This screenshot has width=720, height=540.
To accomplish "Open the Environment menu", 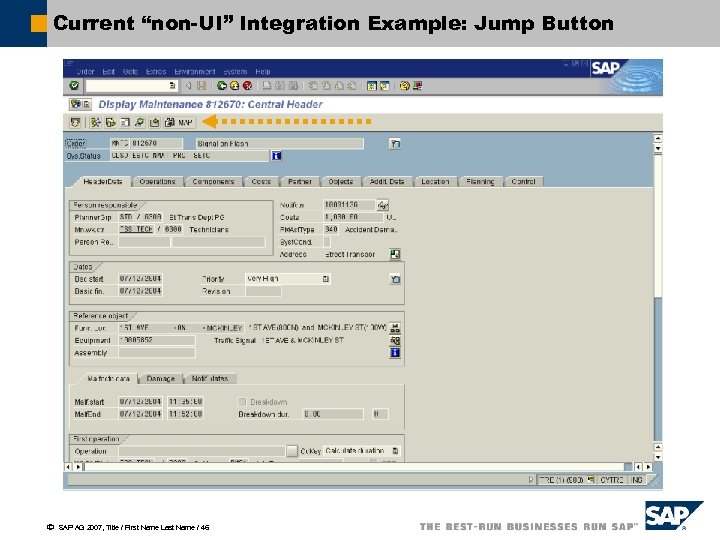I will click(x=194, y=72).
